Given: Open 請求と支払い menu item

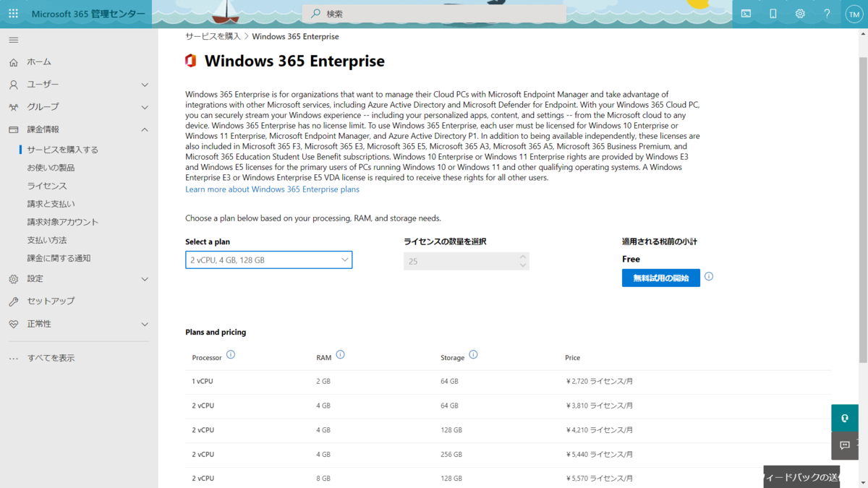Looking at the screenshot, I should [x=51, y=204].
